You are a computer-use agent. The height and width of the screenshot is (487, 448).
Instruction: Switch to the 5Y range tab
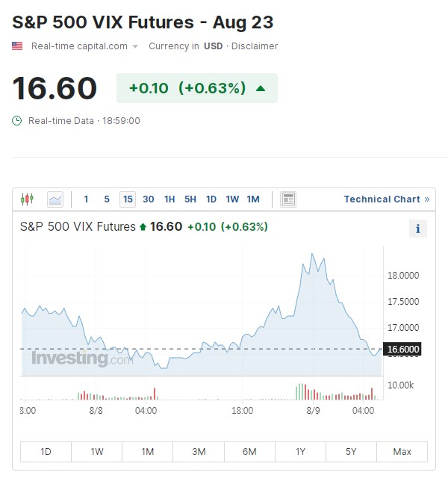351,452
